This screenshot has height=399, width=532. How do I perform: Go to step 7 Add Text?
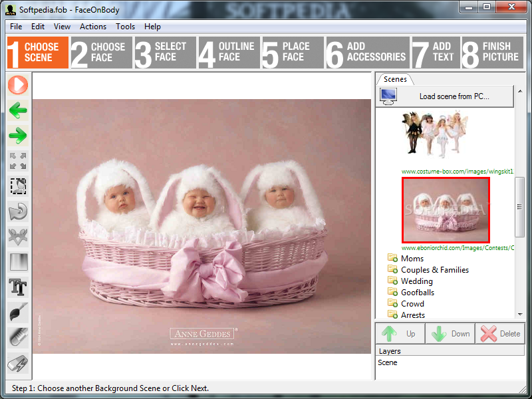click(436, 53)
